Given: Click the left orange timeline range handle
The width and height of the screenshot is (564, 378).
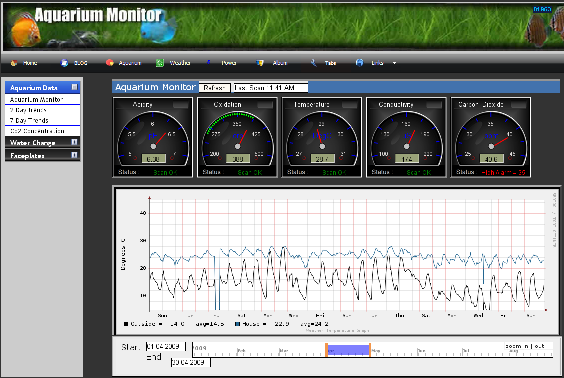Looking at the screenshot, I should pyautogui.click(x=327, y=350).
